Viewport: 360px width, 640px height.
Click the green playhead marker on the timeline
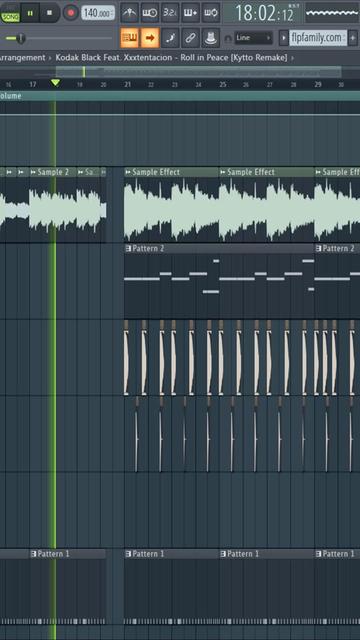click(x=56, y=83)
